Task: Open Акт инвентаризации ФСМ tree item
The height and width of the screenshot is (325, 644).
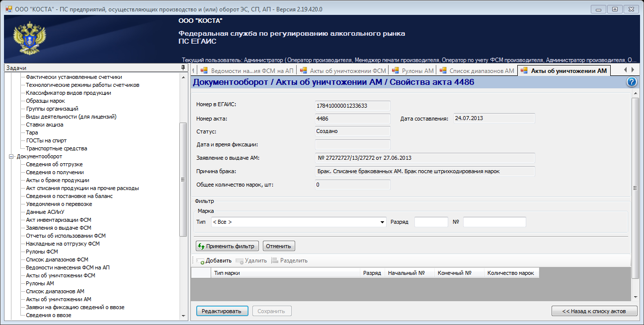Action: (x=59, y=220)
